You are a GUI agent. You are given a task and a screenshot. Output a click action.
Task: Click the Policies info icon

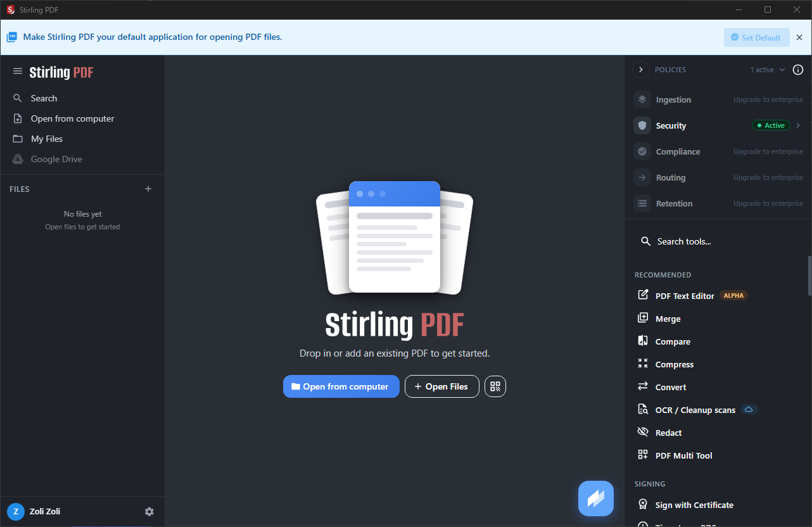798,70
